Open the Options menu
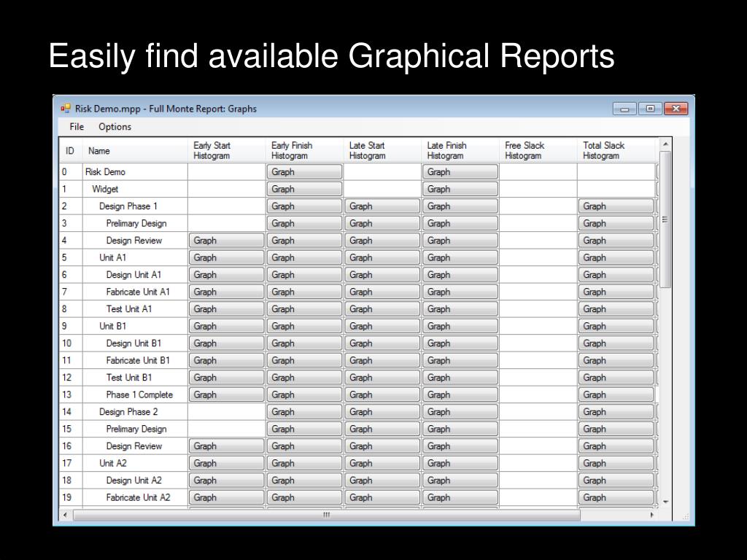The width and height of the screenshot is (747, 560). (115, 127)
